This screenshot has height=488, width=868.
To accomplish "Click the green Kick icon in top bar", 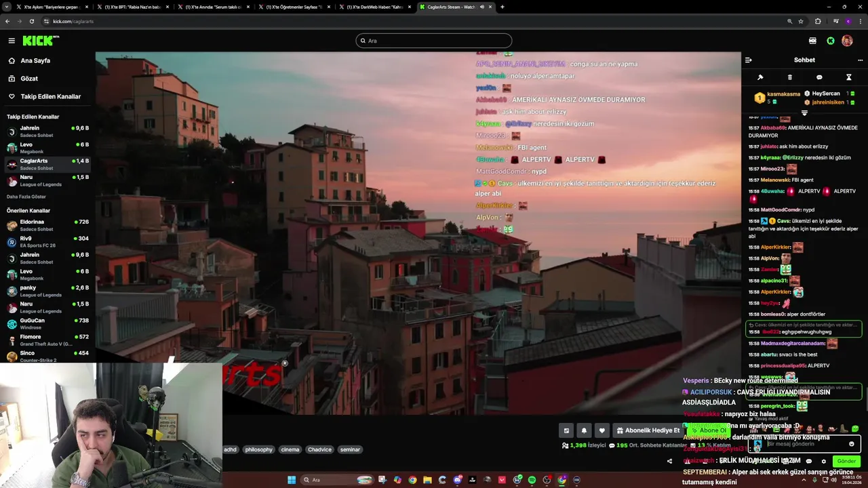I will pos(831,41).
